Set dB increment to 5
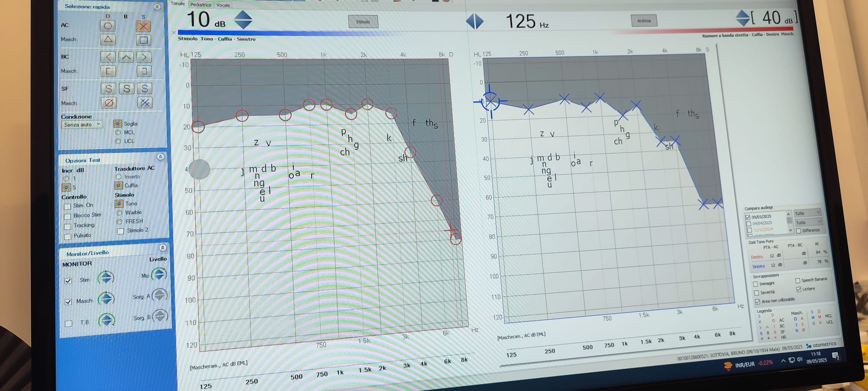 point(66,187)
